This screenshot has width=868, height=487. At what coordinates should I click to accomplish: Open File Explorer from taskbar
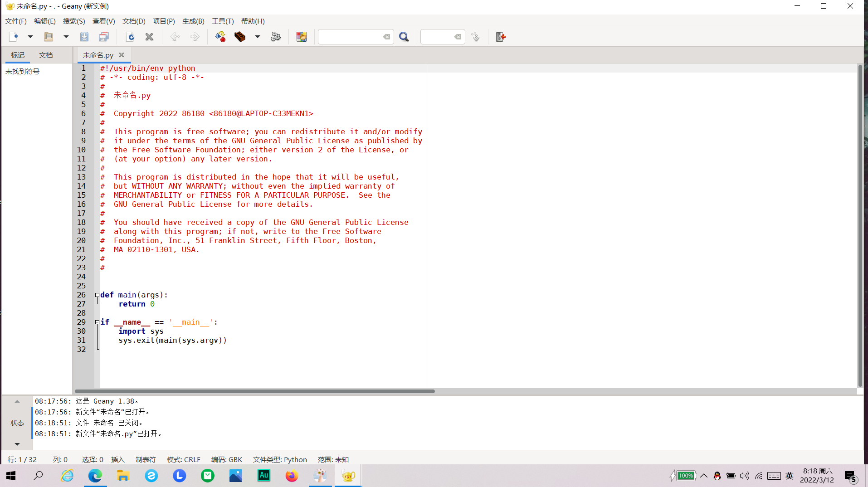coord(123,476)
